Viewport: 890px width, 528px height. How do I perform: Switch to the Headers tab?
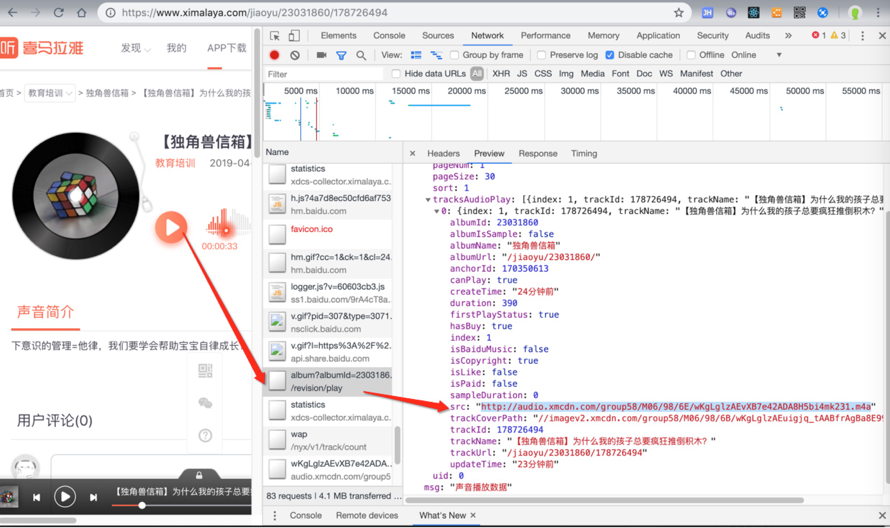(x=443, y=153)
